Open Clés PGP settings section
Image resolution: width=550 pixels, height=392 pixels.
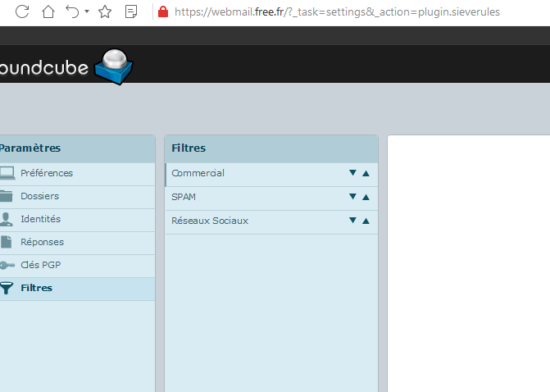(x=40, y=265)
